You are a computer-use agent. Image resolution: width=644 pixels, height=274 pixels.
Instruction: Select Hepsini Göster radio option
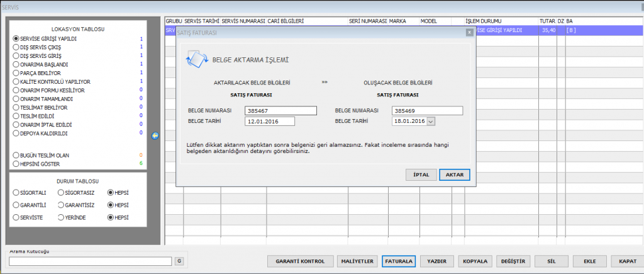click(x=16, y=164)
